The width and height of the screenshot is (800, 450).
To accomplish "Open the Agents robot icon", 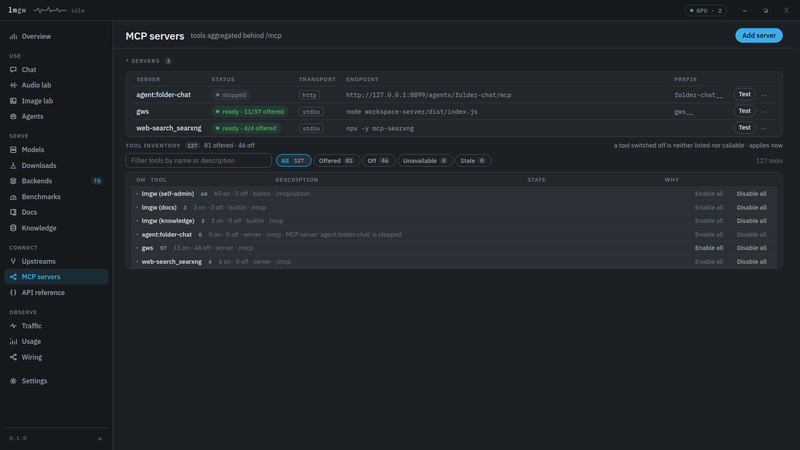I will point(13,116).
